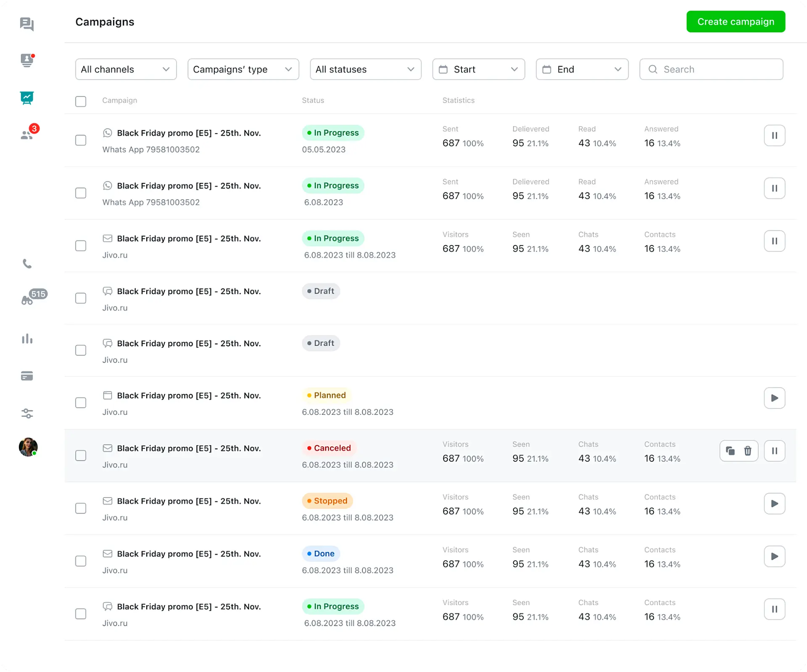Expand the All statuses filter
The height and width of the screenshot is (672, 807).
[365, 69]
